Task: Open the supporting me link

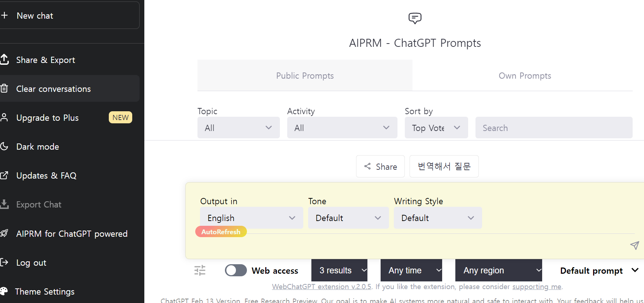Action: 537,287
